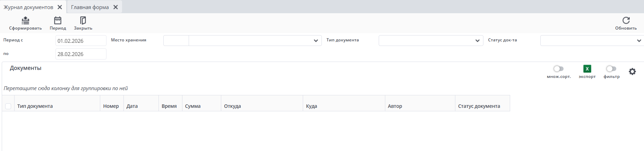This screenshot has height=151, width=644.
Task: Sort by the Статус документа column header
Action: click(479, 106)
